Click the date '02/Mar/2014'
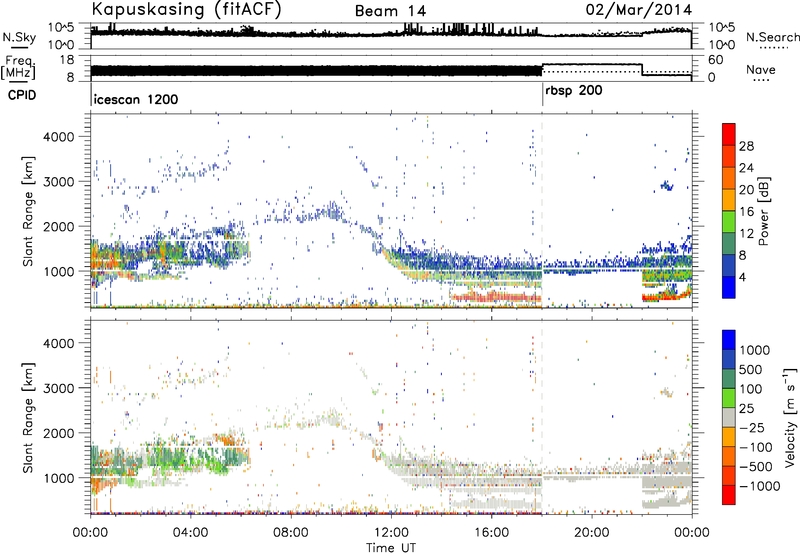The height and width of the screenshot is (554, 800). point(639,10)
